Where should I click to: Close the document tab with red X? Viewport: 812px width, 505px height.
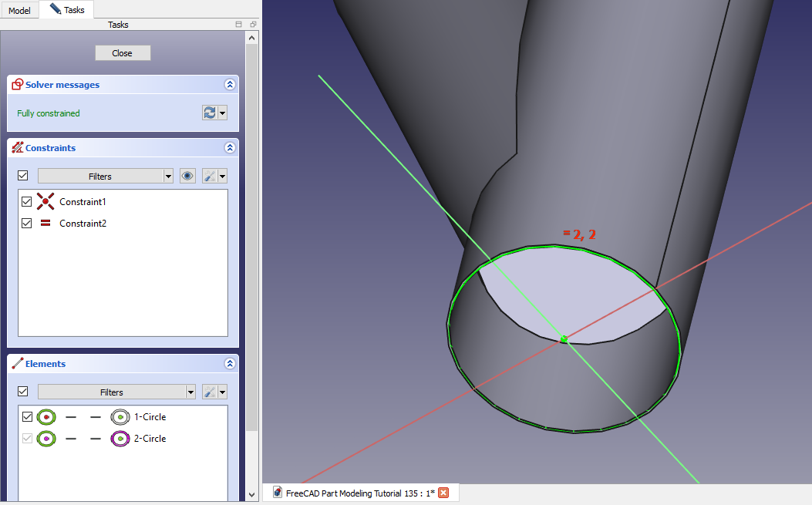click(443, 493)
